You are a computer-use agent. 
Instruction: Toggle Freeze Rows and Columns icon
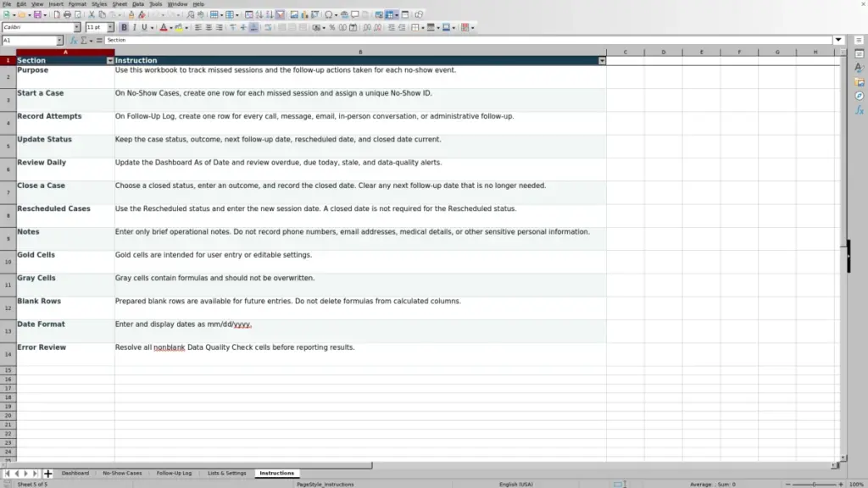tap(389, 15)
